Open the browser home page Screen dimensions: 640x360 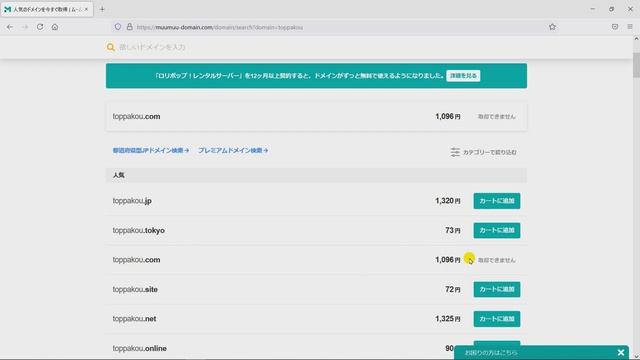pyautogui.click(x=55, y=27)
